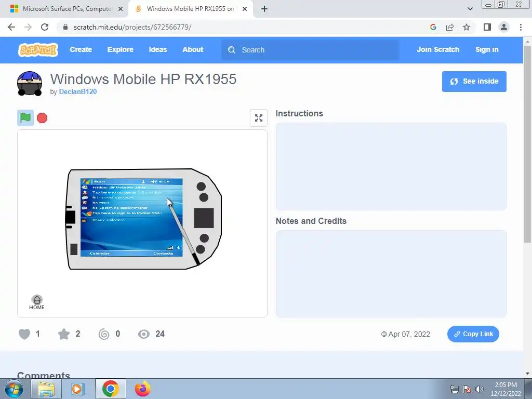Click the Google icon in address bar

433,27
